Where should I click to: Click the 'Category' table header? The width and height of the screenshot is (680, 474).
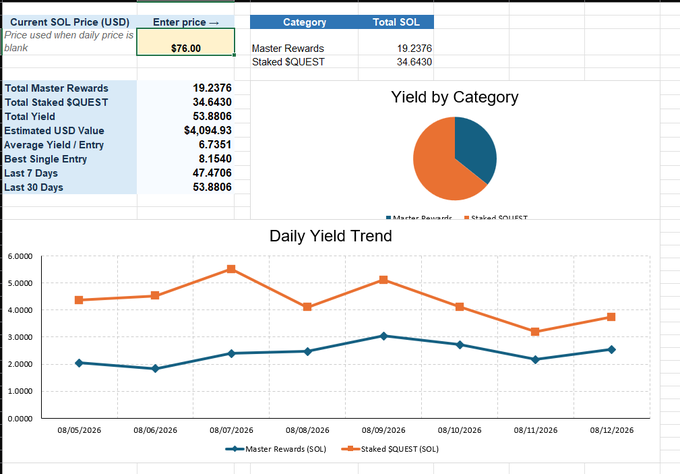(x=304, y=22)
